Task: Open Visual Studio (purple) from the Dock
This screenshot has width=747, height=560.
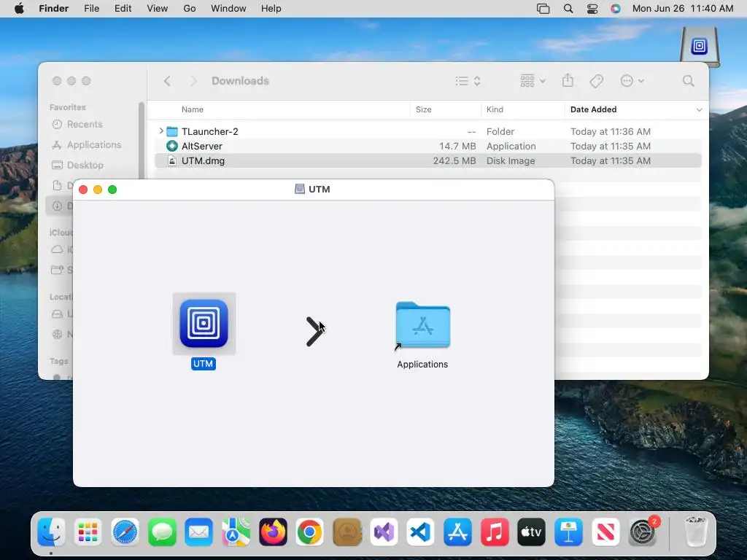Action: click(x=384, y=532)
